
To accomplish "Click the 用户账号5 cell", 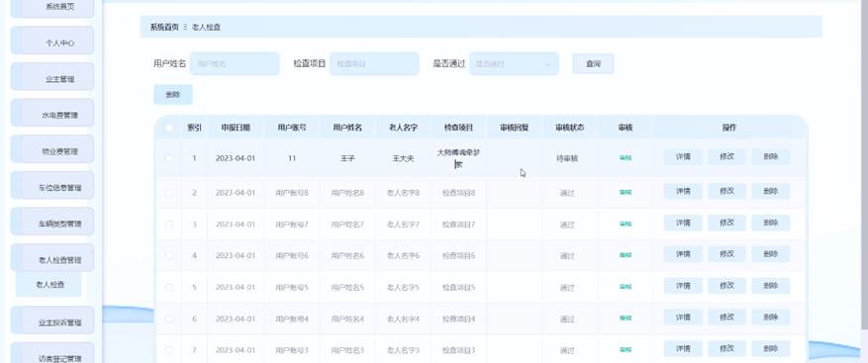I will (x=292, y=287).
